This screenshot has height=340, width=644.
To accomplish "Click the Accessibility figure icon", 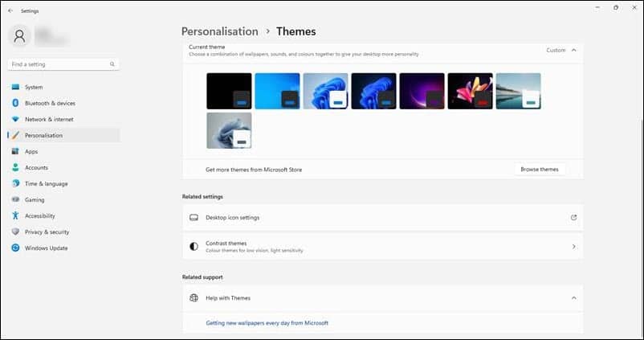I will coord(15,215).
